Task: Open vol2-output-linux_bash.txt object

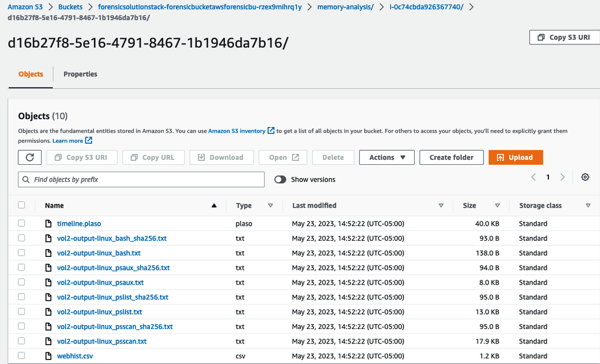Action: tap(99, 253)
